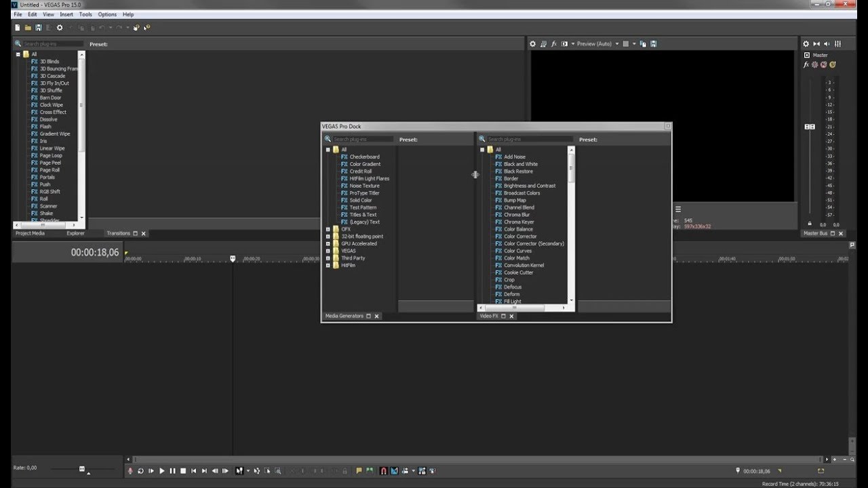Toggle loop playback in transport bar
This screenshot has height=488, width=868.
click(x=140, y=470)
